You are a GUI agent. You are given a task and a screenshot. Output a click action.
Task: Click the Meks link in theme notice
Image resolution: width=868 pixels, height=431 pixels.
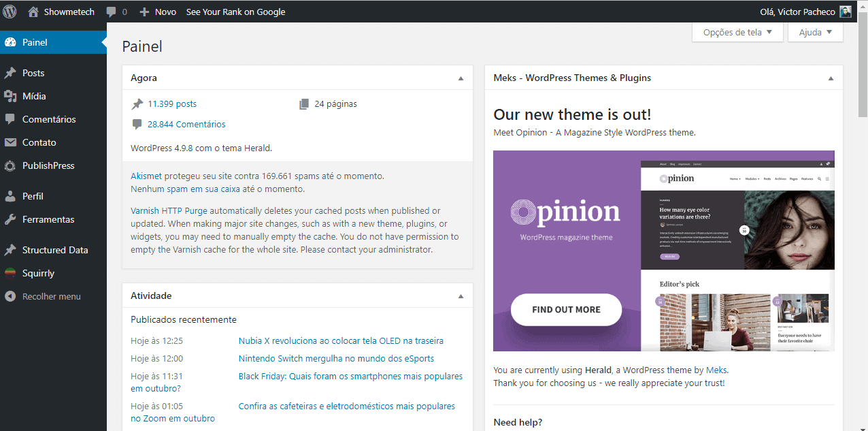click(716, 370)
